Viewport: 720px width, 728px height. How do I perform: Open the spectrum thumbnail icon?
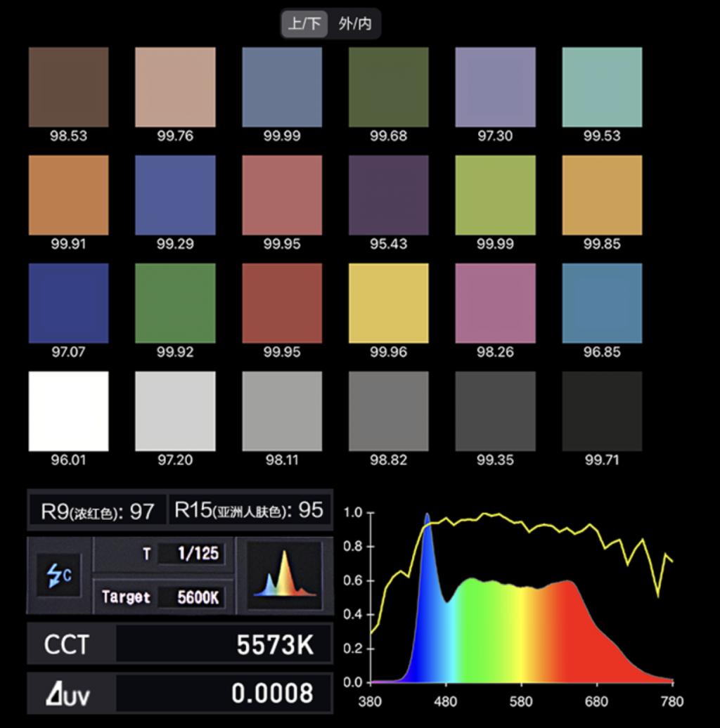284,575
